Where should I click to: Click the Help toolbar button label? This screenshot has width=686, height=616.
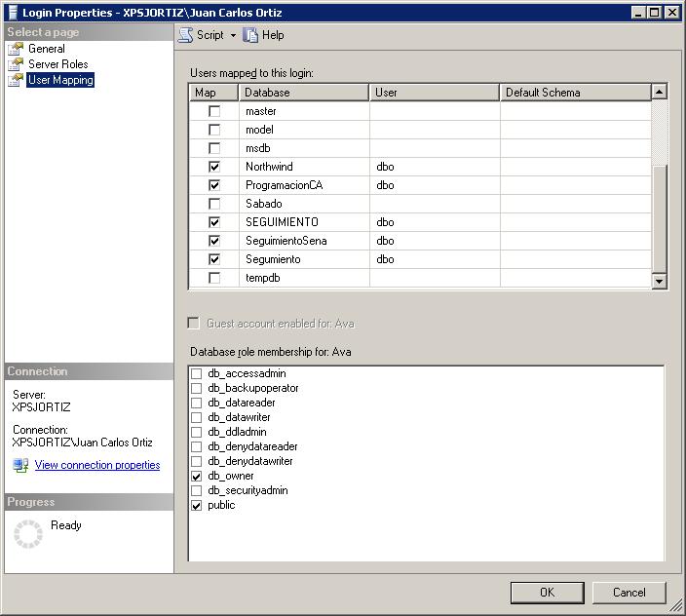tap(273, 35)
